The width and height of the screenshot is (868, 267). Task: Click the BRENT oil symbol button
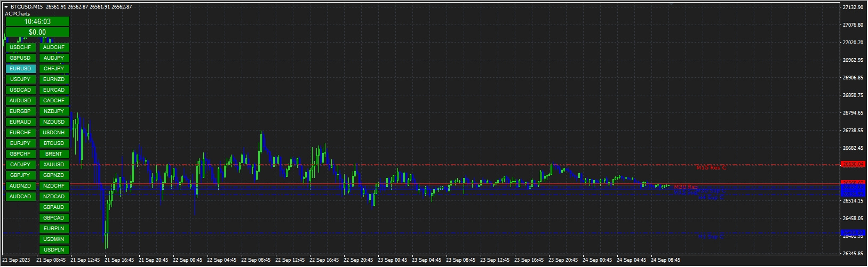pyautogui.click(x=54, y=154)
